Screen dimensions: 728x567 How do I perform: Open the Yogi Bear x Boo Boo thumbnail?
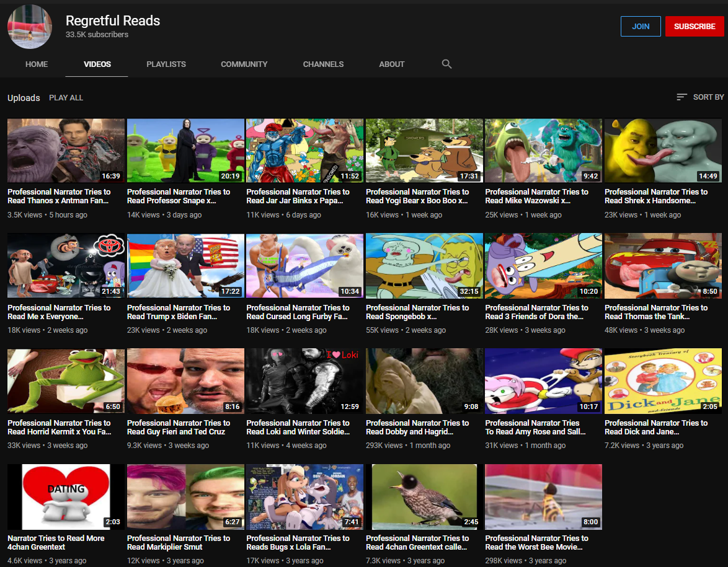tap(424, 151)
